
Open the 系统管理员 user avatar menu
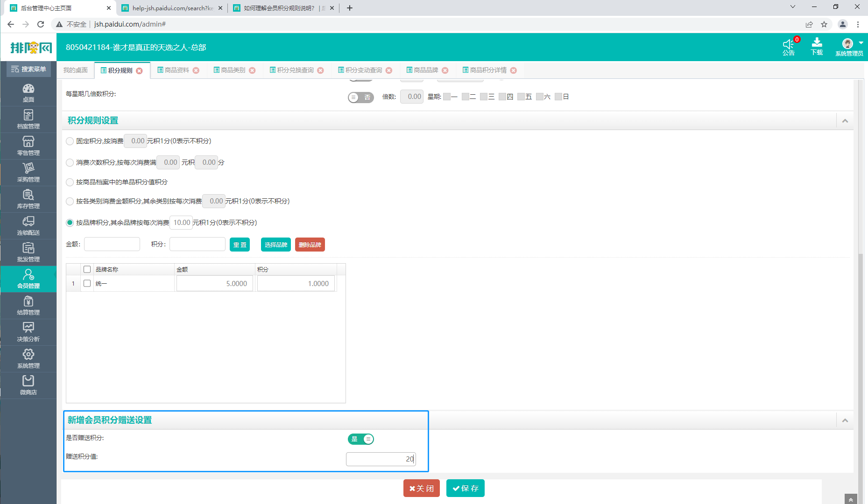coord(849,47)
